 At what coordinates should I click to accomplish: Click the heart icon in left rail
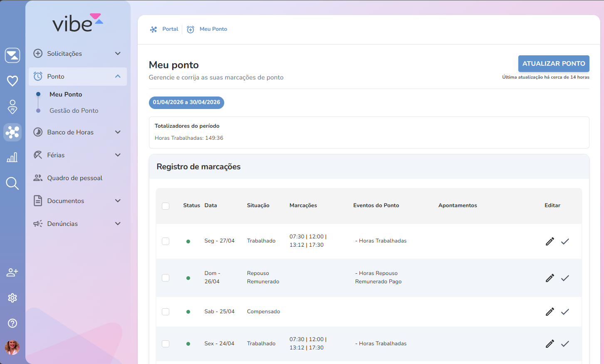pyautogui.click(x=12, y=81)
